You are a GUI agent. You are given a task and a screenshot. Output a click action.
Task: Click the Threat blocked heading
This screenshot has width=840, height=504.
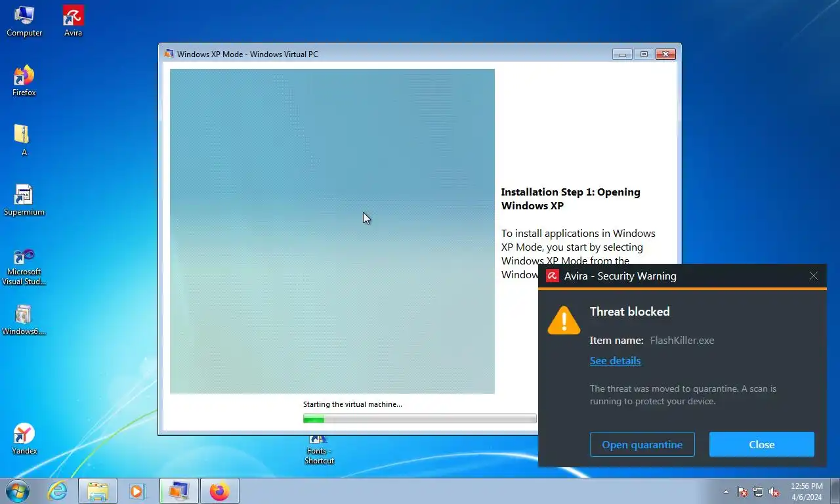[x=630, y=312]
